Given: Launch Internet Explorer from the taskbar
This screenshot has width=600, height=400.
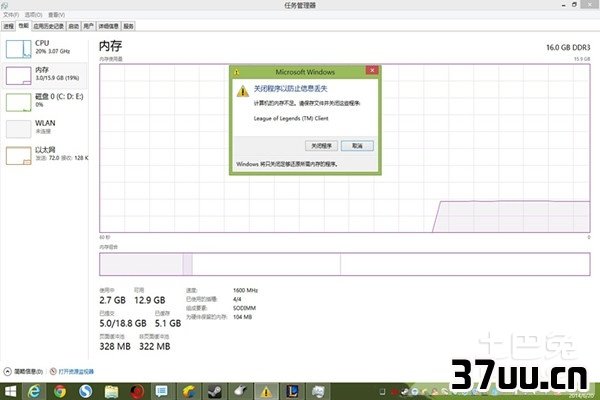Looking at the screenshot, I should (35, 392).
